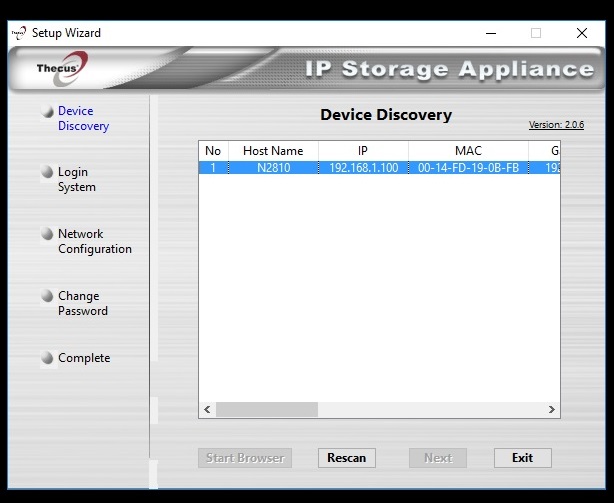Click the Change Password bullet indicator
614x503 pixels.
coord(47,297)
